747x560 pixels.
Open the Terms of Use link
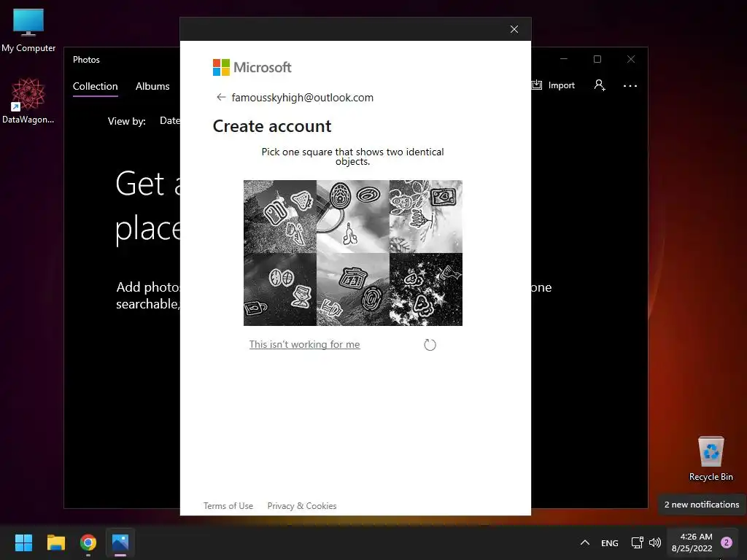[228, 506]
